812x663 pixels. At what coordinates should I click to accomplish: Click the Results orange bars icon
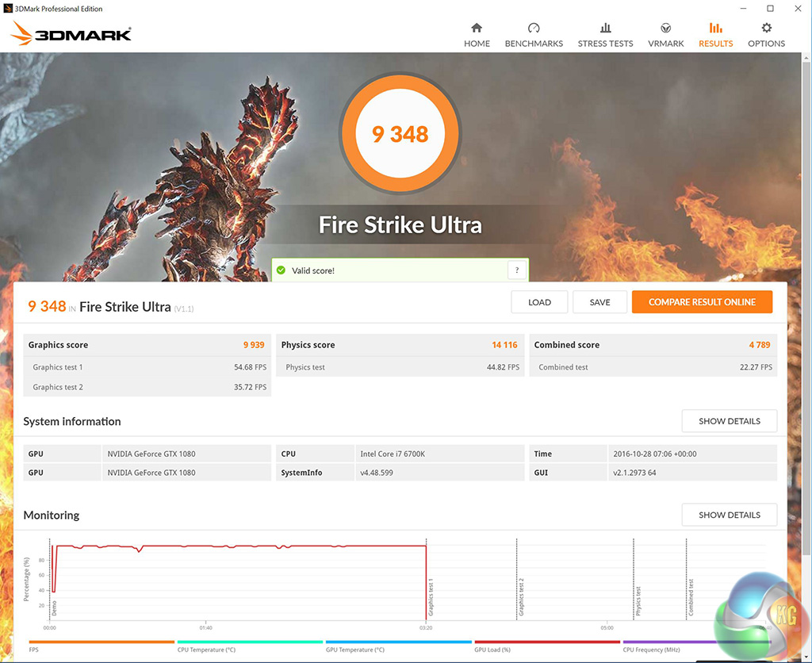click(716, 28)
